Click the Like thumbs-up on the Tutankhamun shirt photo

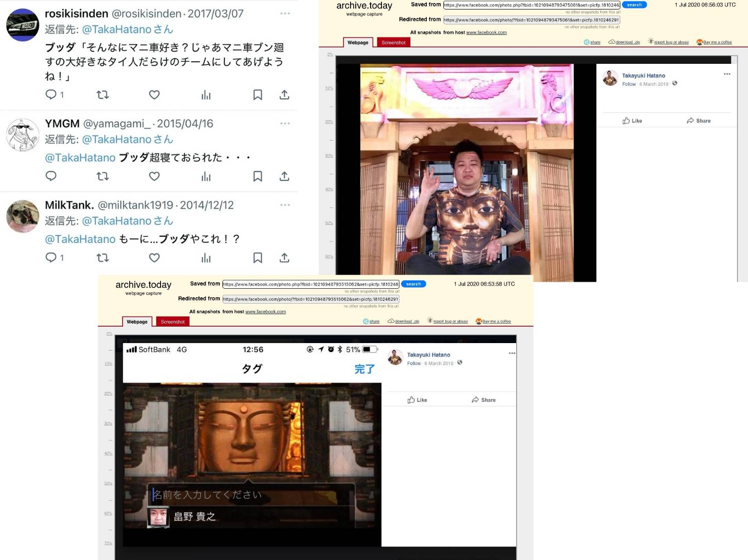point(632,121)
